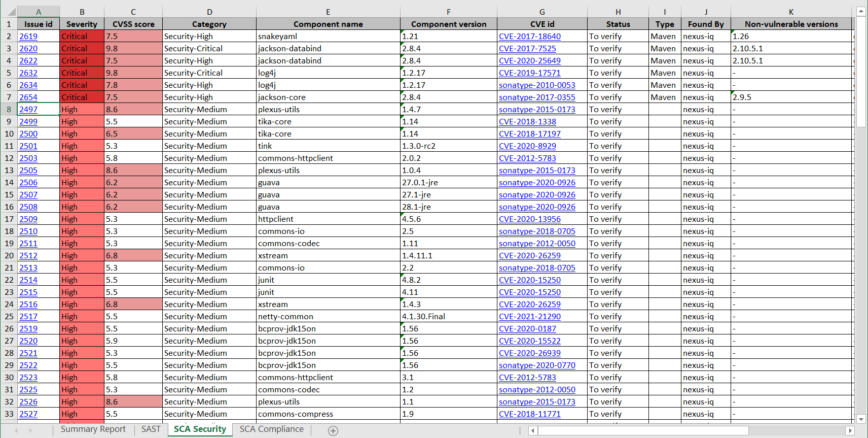
Task: Select '27.0.1-jre' version cell
Action: click(x=449, y=183)
